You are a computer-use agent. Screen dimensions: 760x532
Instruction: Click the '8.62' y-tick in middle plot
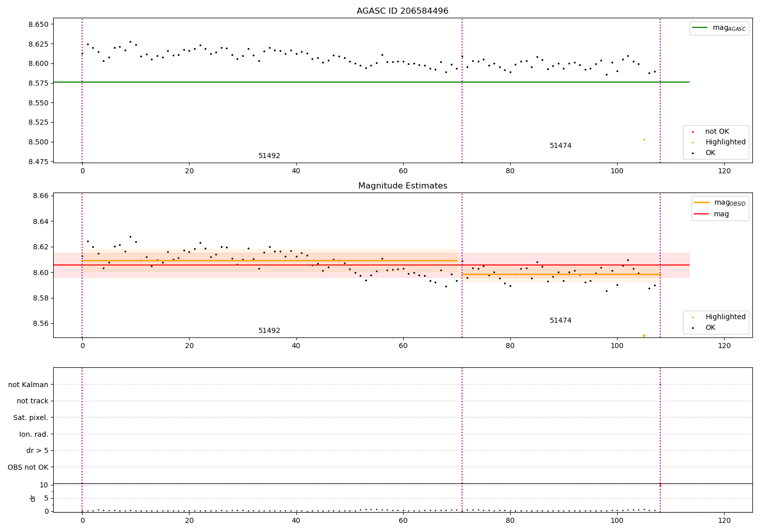click(x=41, y=247)
